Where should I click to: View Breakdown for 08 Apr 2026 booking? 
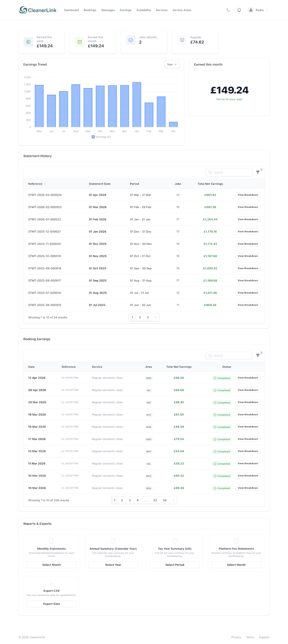248,390
